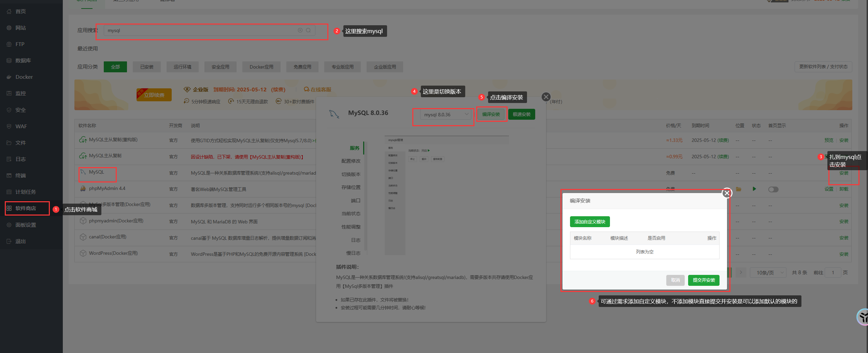
Task: Click 安装 link in the MySQL row
Action: pos(844,173)
